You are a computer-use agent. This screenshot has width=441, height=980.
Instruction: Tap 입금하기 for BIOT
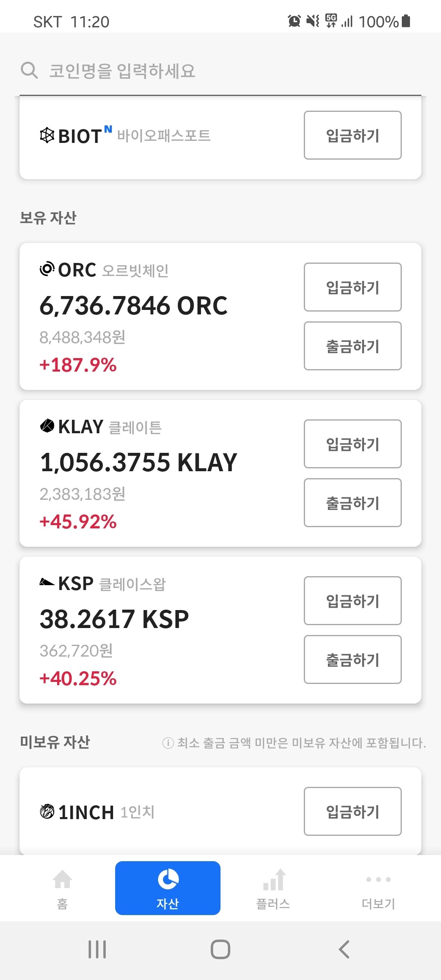pos(352,135)
